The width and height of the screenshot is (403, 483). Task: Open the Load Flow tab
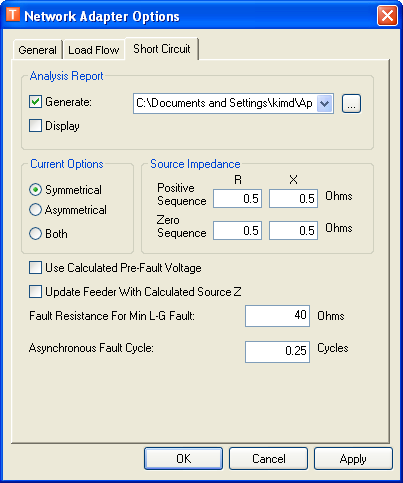(94, 50)
